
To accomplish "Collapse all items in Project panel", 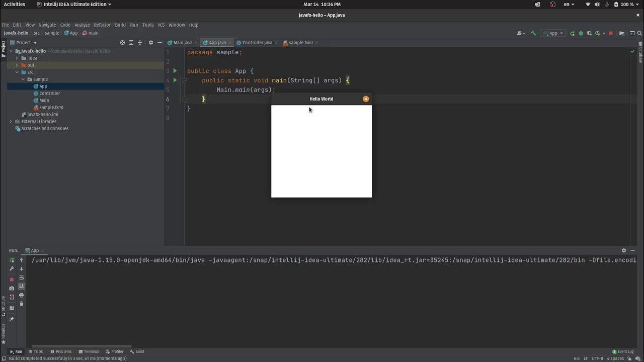I will (140, 43).
